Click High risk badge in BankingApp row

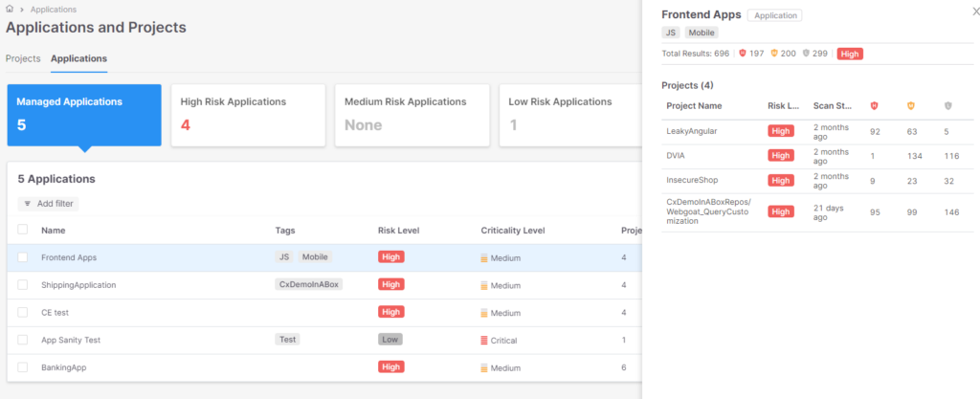click(x=391, y=367)
